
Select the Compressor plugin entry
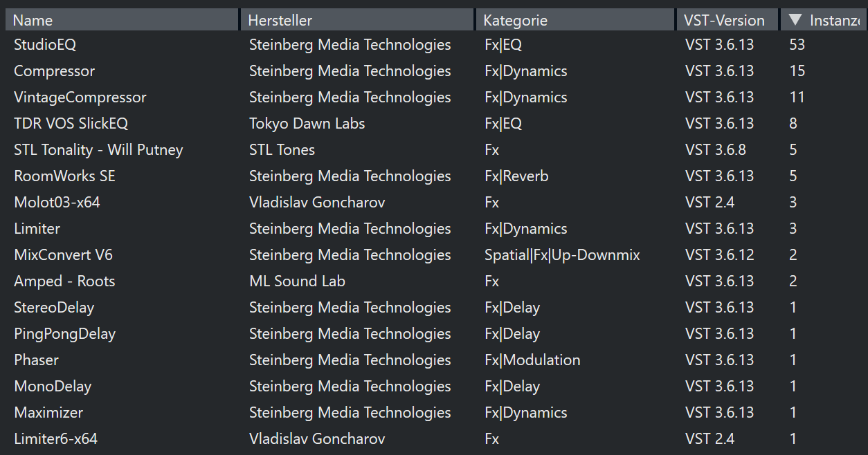pyautogui.click(x=54, y=71)
